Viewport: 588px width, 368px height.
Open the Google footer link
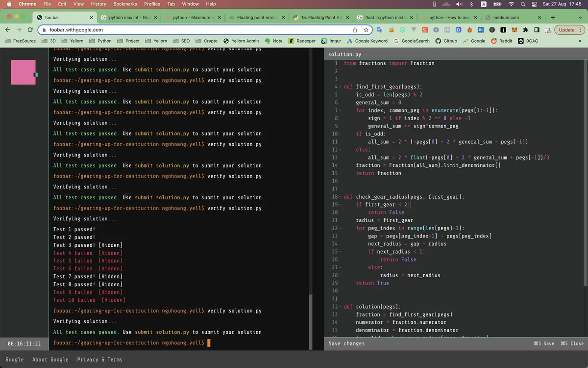(x=14, y=360)
